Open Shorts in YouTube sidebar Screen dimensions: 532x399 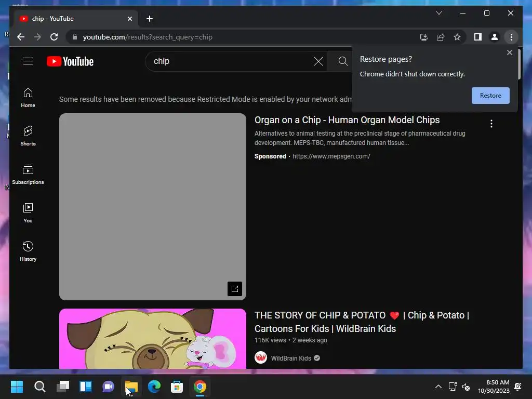click(28, 136)
